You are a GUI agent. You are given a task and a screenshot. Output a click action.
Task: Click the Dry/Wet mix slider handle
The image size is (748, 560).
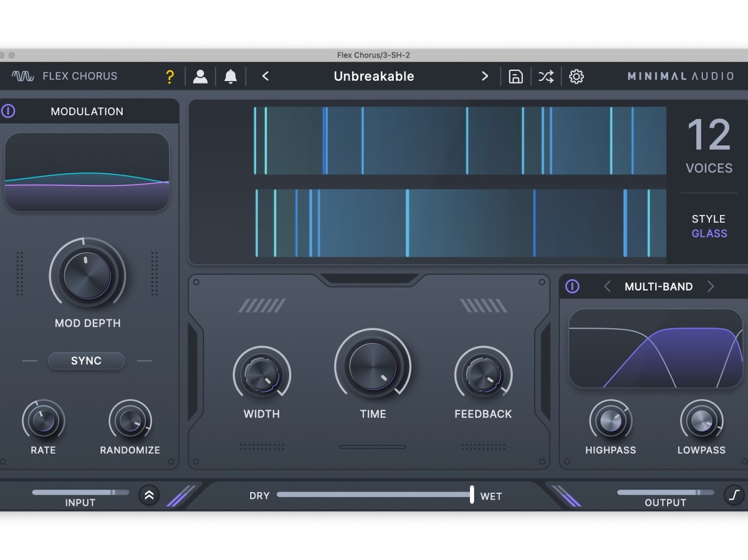472,495
